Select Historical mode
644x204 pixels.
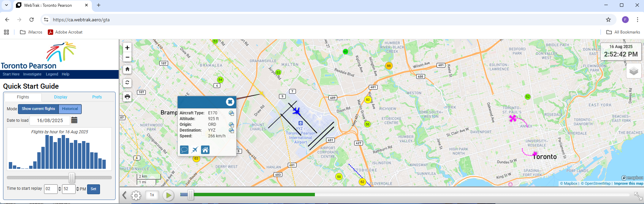coord(70,109)
